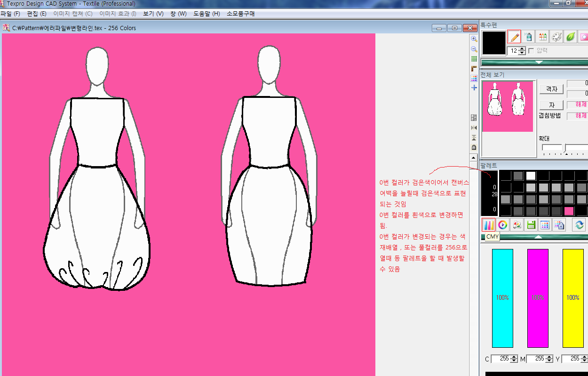Toggle the padlock icon beside canvas
The width and height of the screenshot is (588, 376).
[x=474, y=147]
